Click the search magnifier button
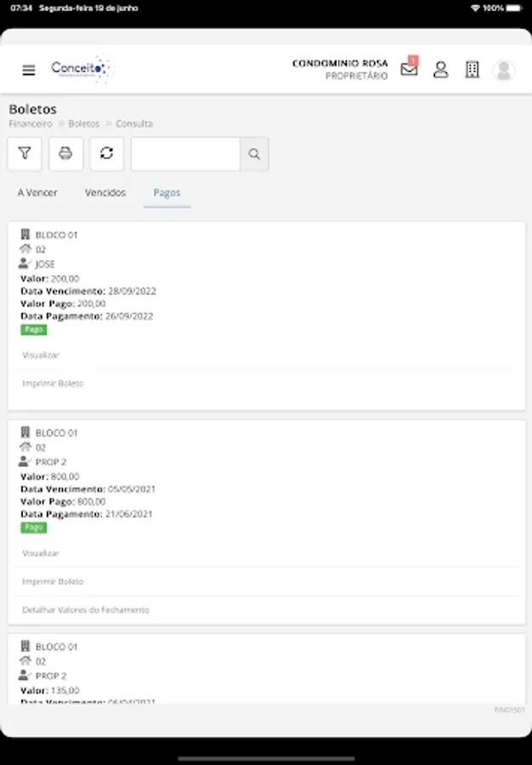Image resolution: width=532 pixels, height=765 pixels. [x=254, y=154]
